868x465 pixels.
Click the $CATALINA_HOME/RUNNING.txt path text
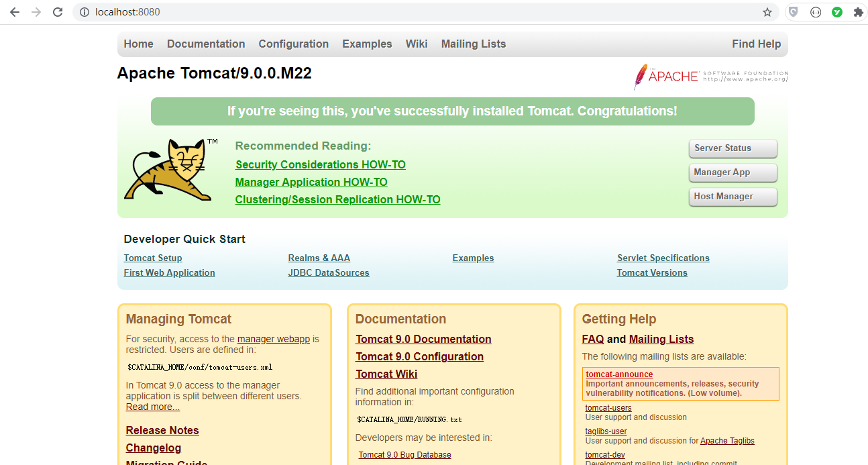coord(409,419)
